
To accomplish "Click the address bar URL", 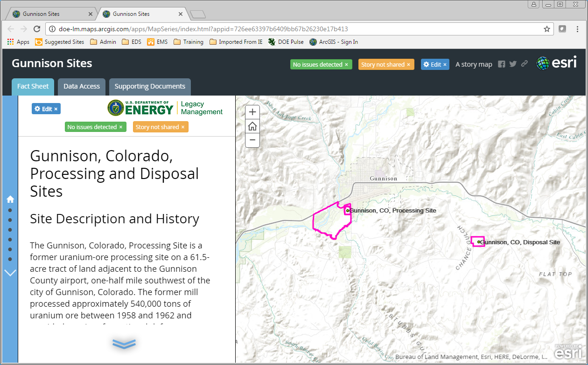I will pyautogui.click(x=203, y=29).
